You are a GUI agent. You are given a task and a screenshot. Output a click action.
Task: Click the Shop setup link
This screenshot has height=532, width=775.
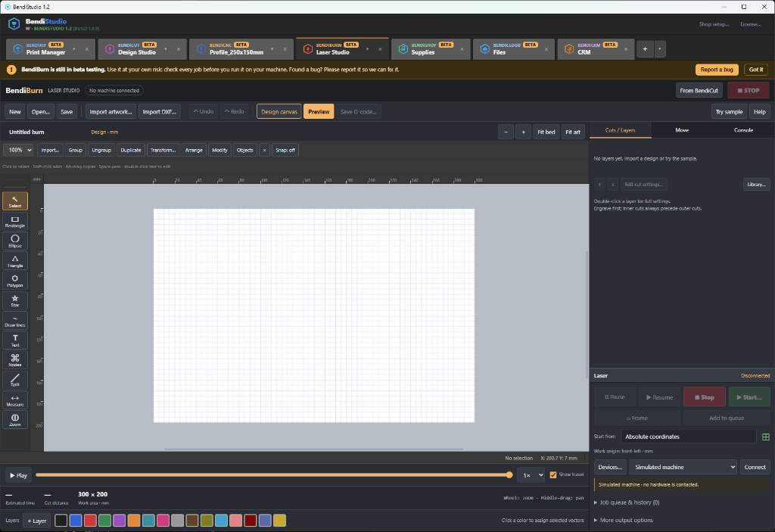pos(714,24)
